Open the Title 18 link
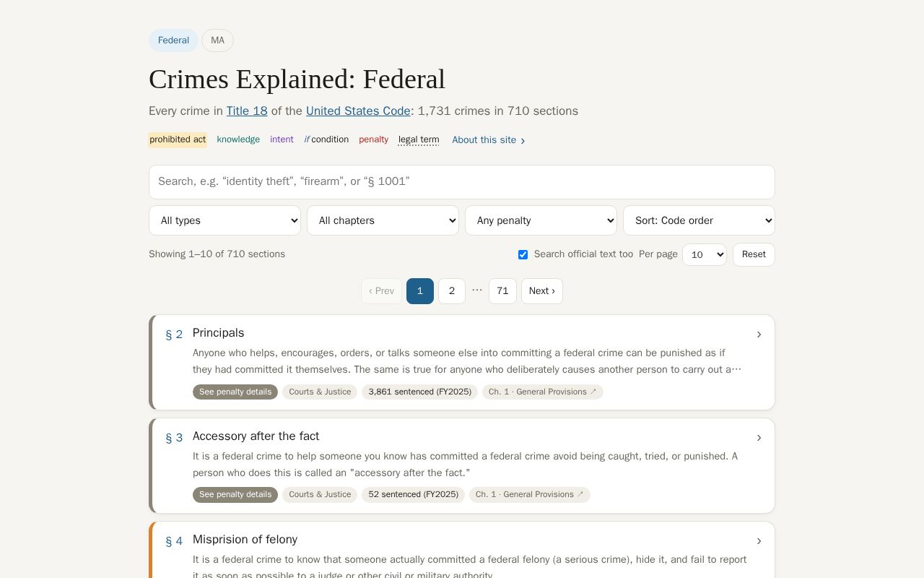The height and width of the screenshot is (578, 924). tap(247, 111)
